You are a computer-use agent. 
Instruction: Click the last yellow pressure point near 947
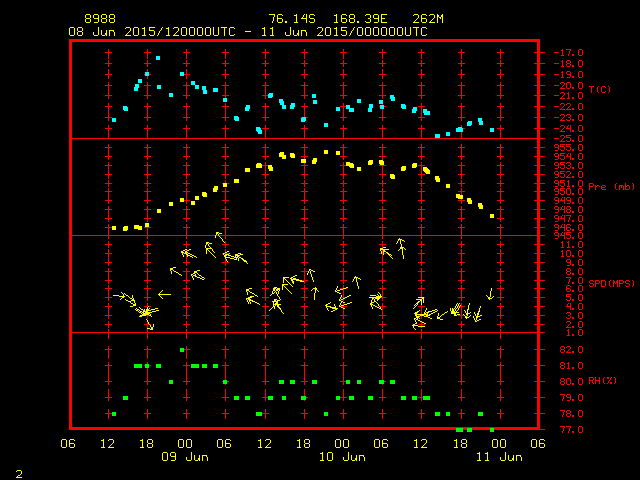(492, 216)
